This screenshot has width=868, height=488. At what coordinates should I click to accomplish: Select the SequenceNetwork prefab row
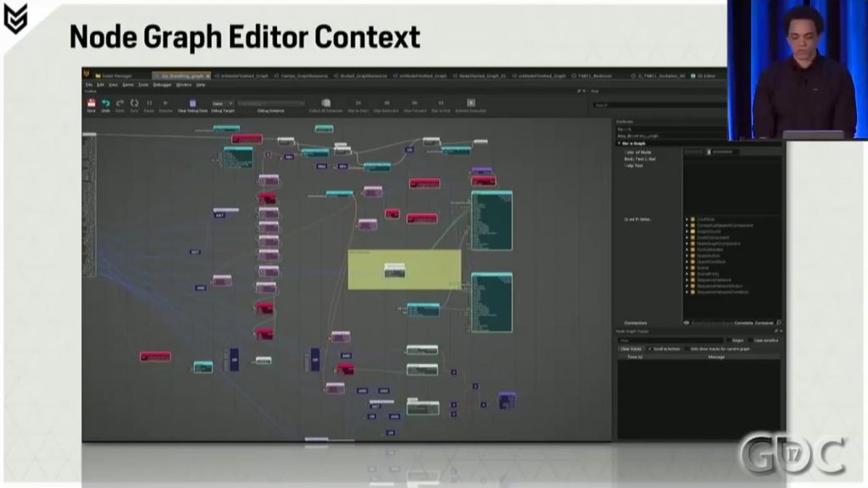(714, 280)
